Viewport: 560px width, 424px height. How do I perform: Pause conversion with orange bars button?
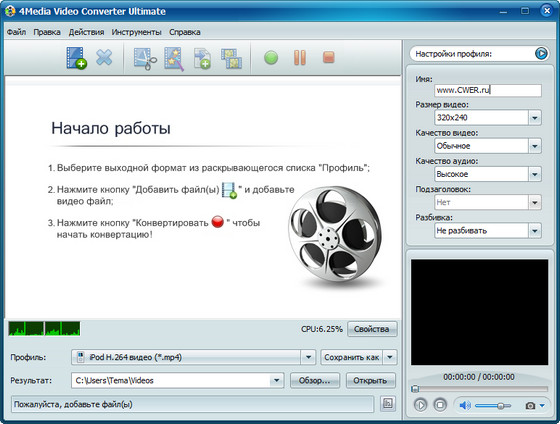(x=300, y=58)
